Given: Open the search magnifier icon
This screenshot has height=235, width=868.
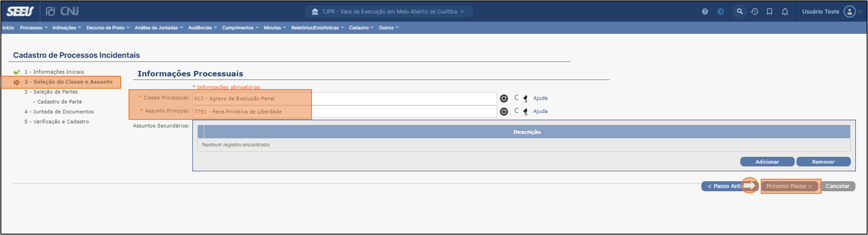Looking at the screenshot, I should [x=740, y=12].
